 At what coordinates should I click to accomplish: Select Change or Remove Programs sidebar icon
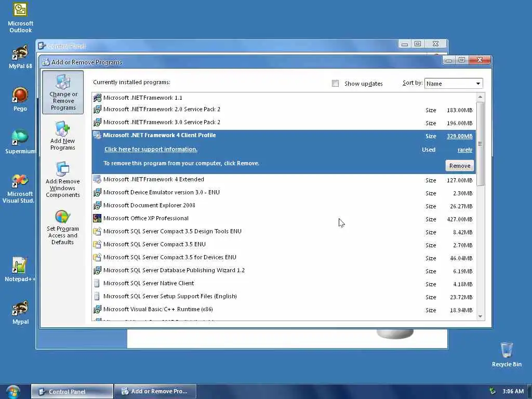click(x=63, y=92)
